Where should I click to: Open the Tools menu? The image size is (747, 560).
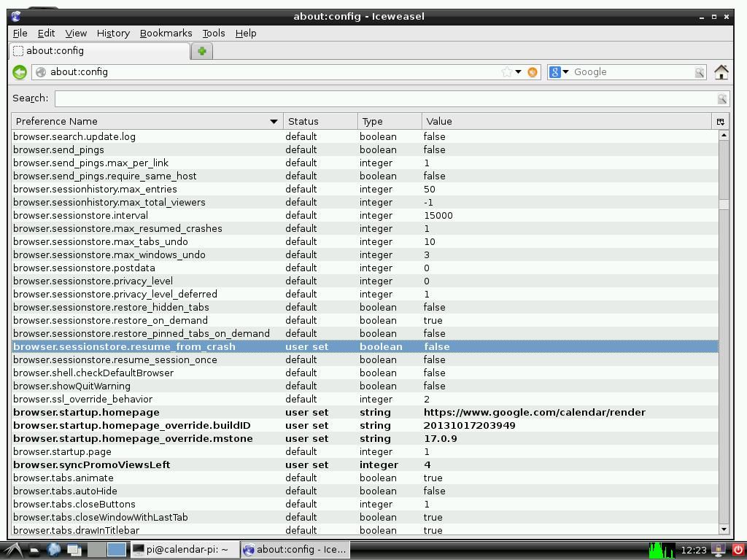213,33
